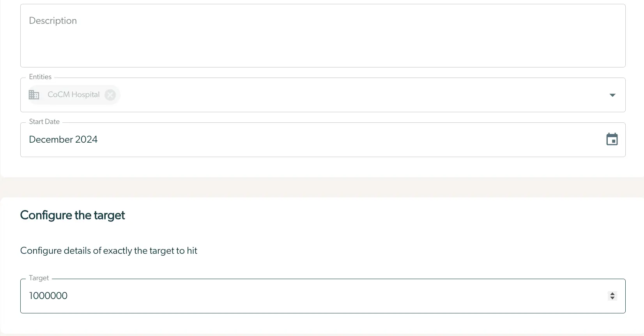
Task: Click the calendar icon beside December 2024
Action: point(612,139)
